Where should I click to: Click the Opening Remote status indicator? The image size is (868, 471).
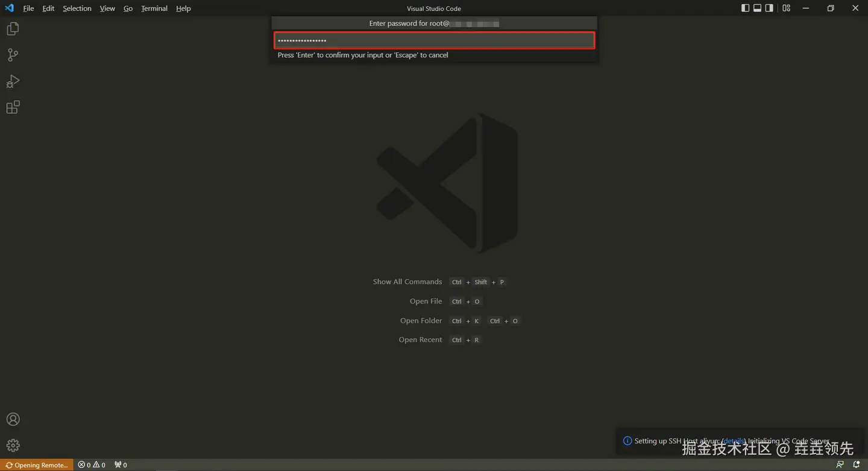(x=37, y=465)
